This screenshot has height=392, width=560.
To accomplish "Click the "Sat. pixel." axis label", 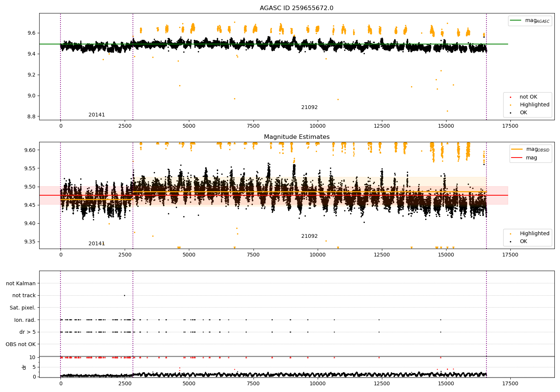I will [22, 308].
